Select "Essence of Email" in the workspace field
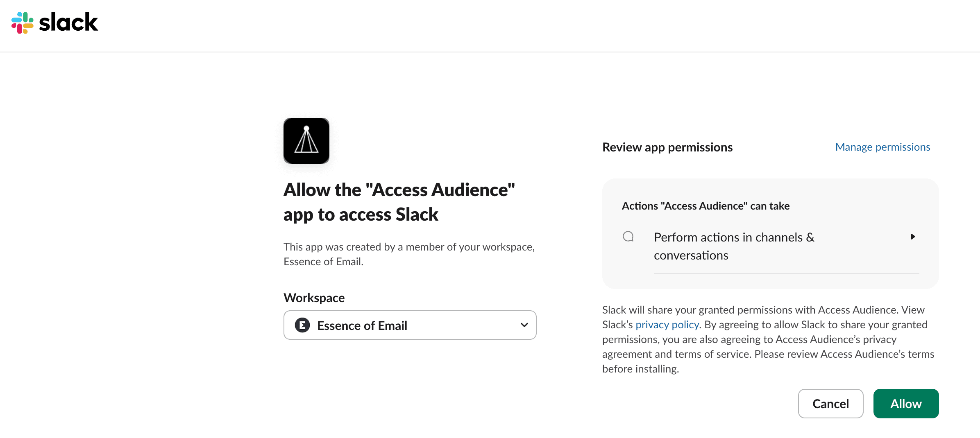This screenshot has height=438, width=980. [x=362, y=325]
